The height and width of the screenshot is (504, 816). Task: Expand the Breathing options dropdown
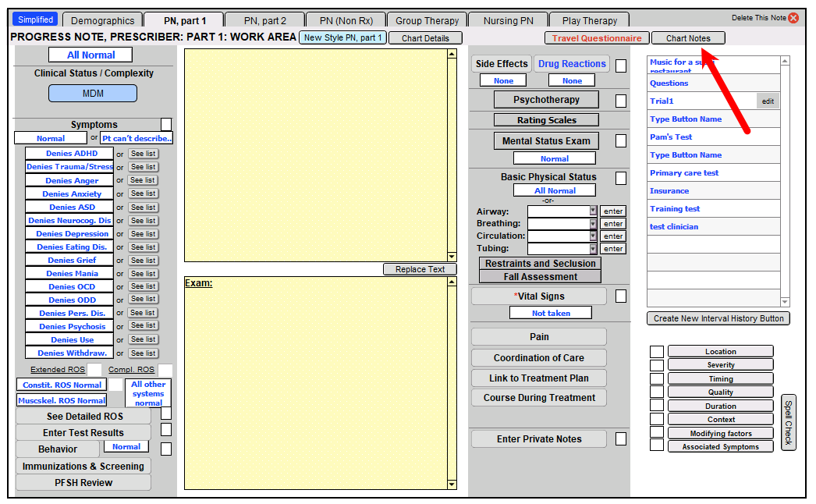[x=593, y=223]
